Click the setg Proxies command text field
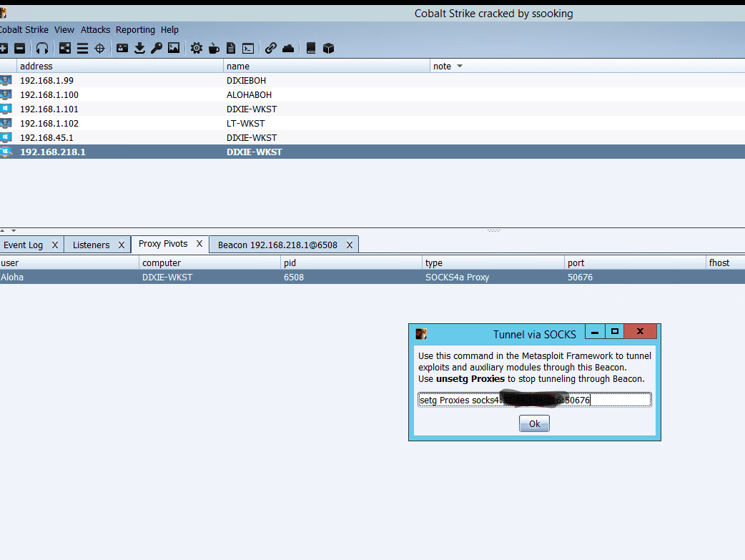 click(x=535, y=400)
